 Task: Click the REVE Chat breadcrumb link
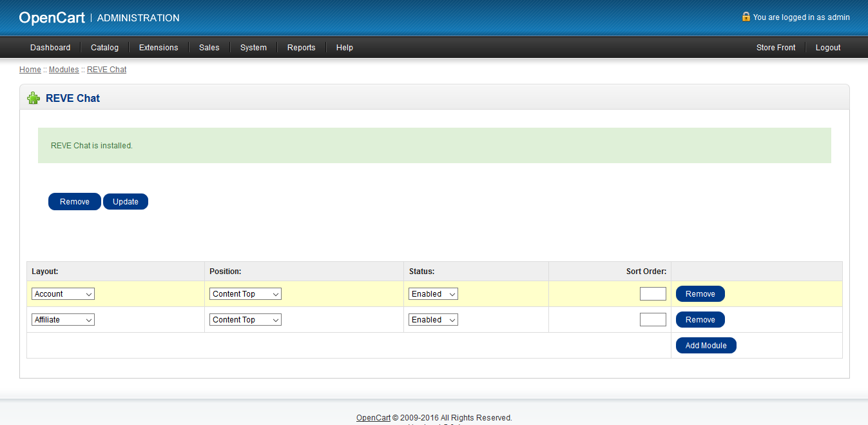[x=107, y=70]
